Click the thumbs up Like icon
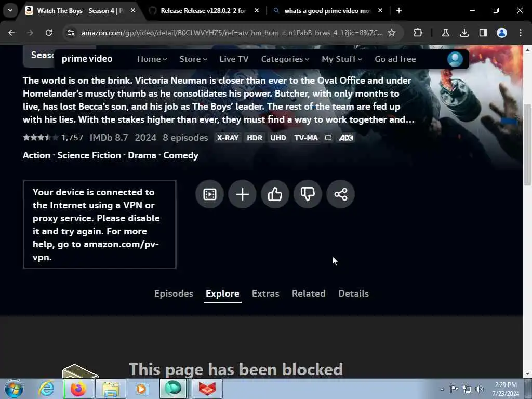Image resolution: width=532 pixels, height=399 pixels. [x=275, y=194]
